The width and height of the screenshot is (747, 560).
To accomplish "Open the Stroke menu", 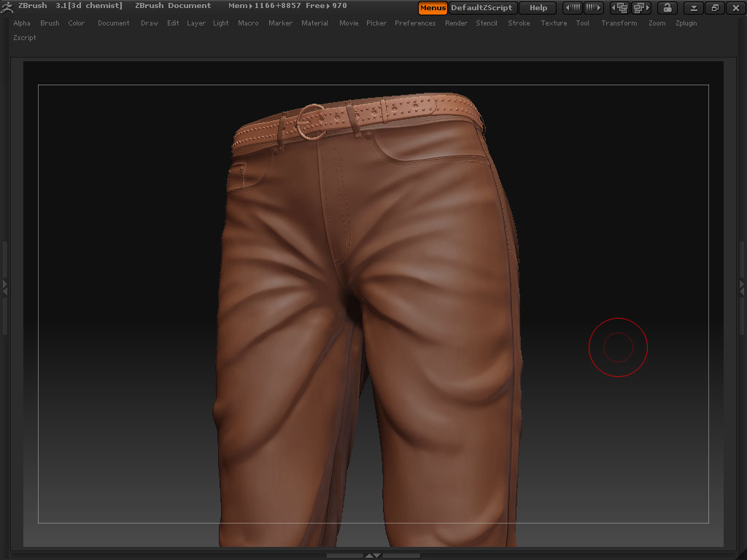I will tap(519, 23).
